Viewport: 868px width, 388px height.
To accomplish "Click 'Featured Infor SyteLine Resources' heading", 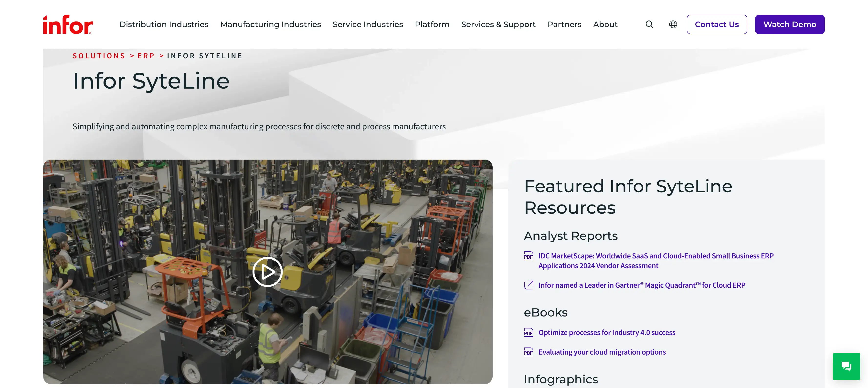I will coord(628,197).
